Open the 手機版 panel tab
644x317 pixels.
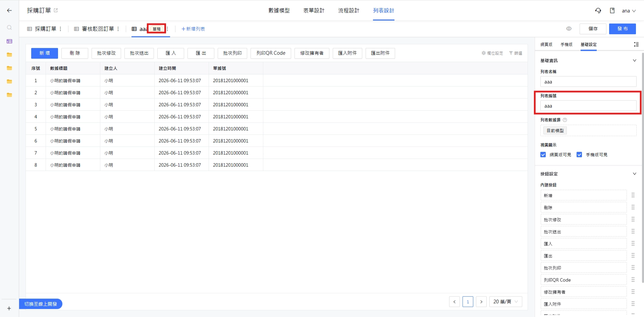tap(567, 44)
